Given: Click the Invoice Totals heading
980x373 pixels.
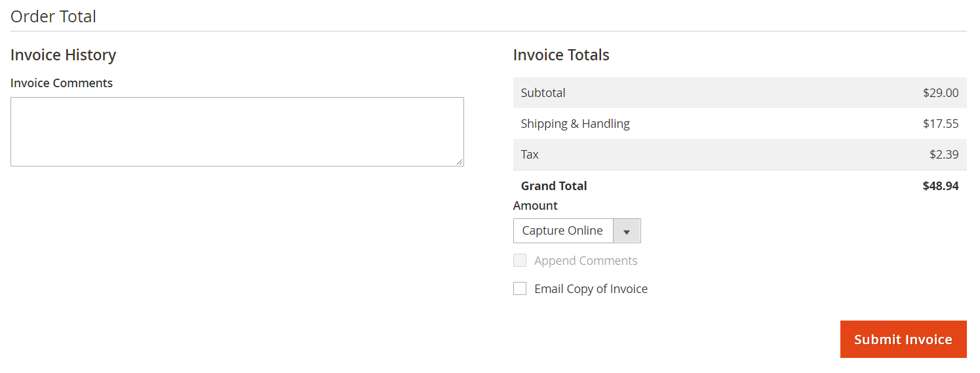Looking at the screenshot, I should (561, 55).
